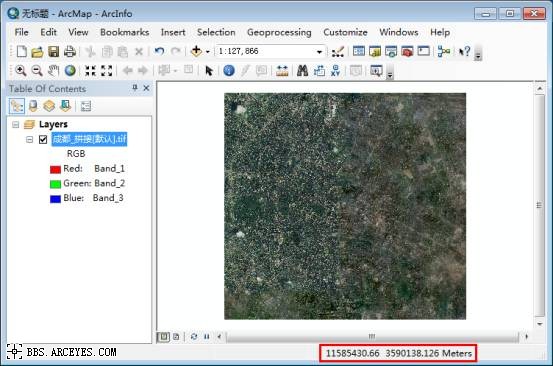Activate the Identify tool
The width and height of the screenshot is (553, 366).
point(229,71)
